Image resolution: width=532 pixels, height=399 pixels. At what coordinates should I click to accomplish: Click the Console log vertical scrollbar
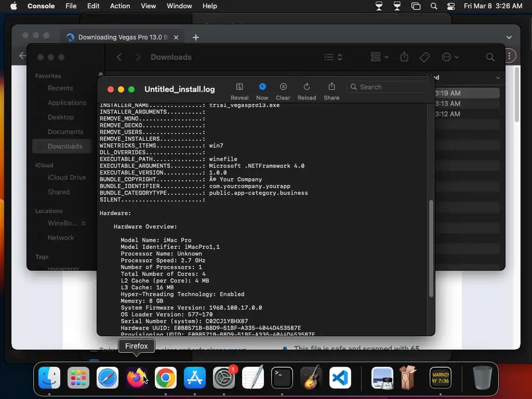tap(431, 248)
